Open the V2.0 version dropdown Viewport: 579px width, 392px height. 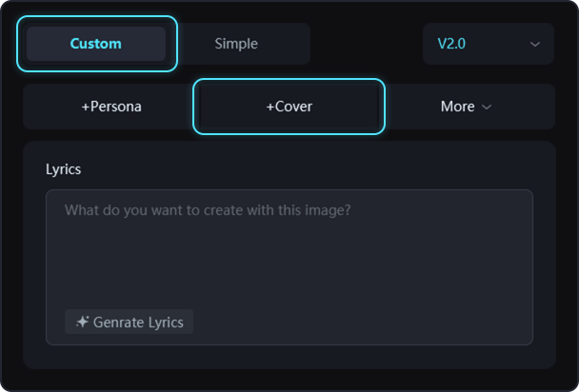pos(488,44)
